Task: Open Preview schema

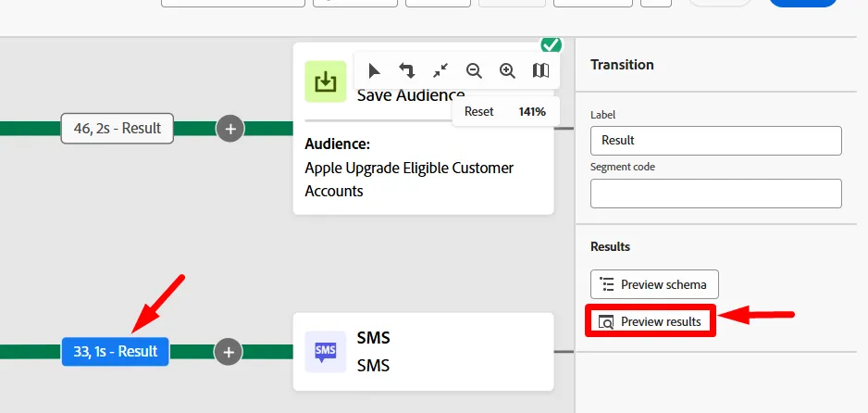Action: pos(654,284)
